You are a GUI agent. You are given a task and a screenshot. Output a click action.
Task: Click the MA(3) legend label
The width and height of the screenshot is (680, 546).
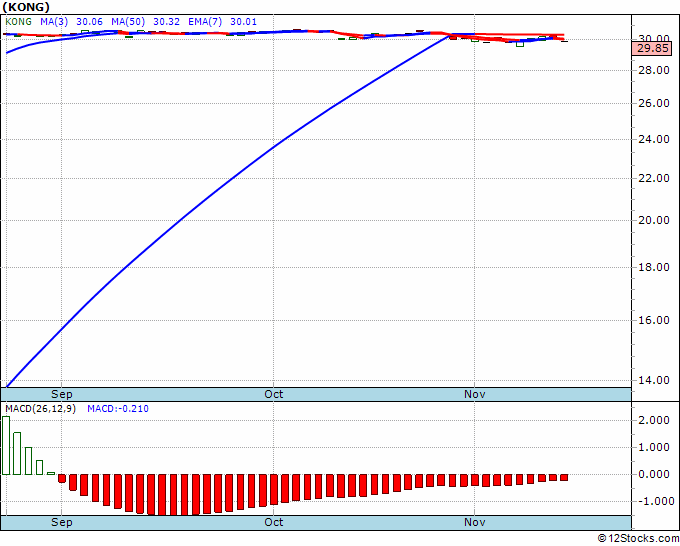tap(54, 22)
